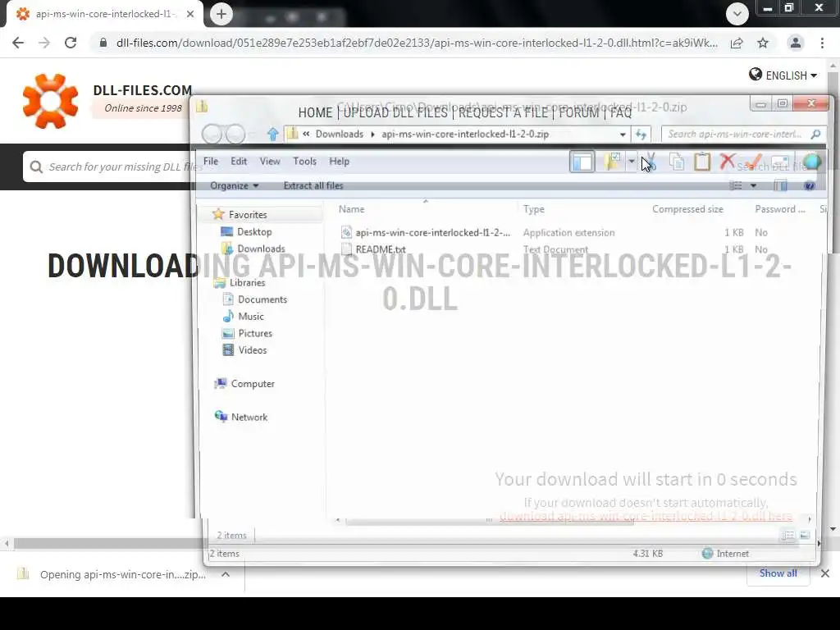Viewport: 840px width, 630px height.
Task: Open the view options dropdown arrow
Action: tap(753, 186)
